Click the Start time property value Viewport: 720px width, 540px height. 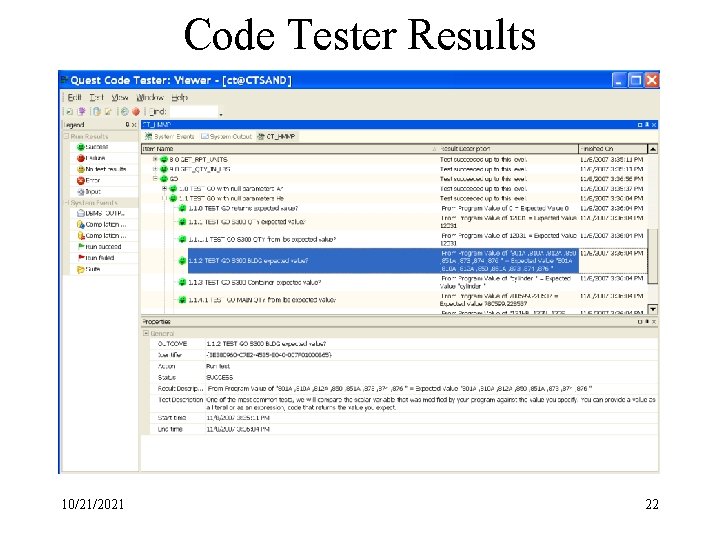(238, 418)
